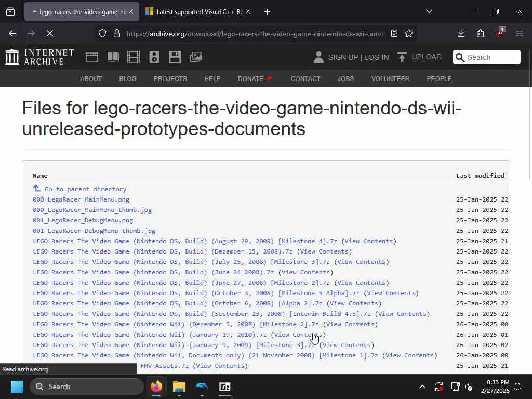Select the lego-racers-the-video-game tab
The width and height of the screenshot is (532, 399).
click(x=82, y=11)
